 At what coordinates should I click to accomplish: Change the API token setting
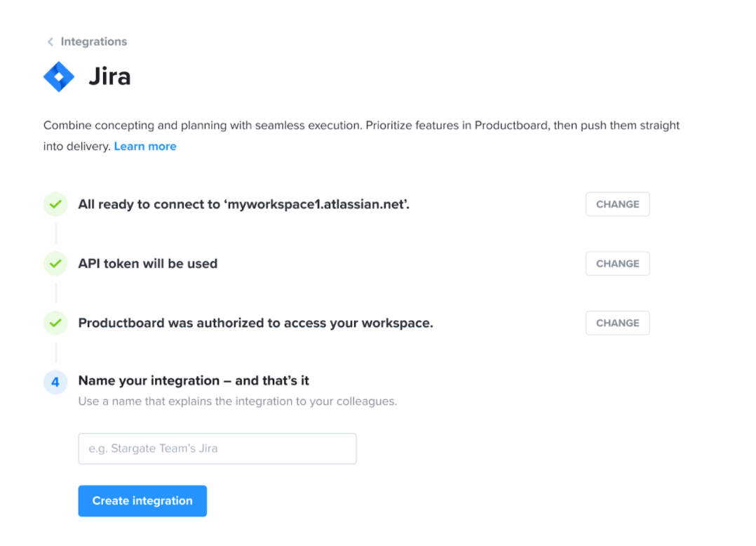tap(617, 263)
